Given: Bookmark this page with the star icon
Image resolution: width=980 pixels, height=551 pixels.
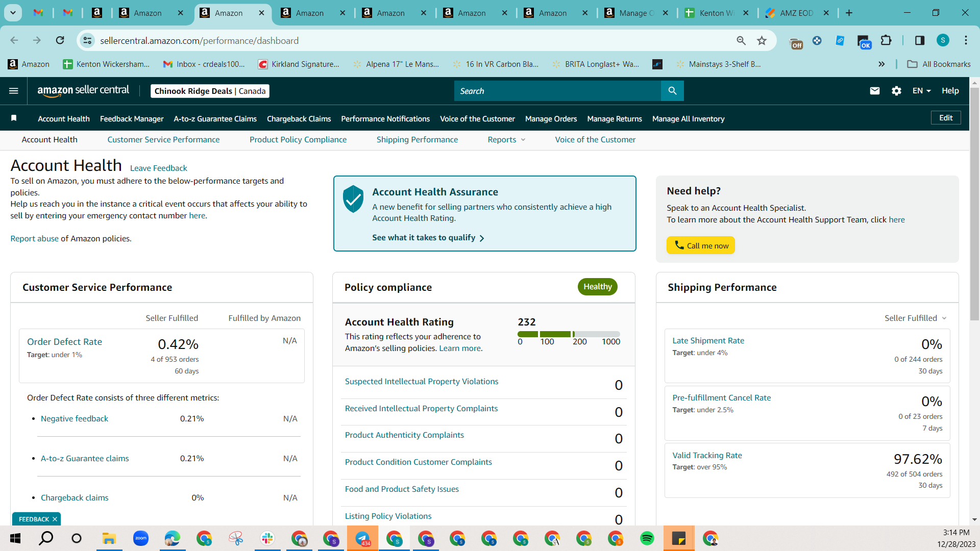Looking at the screenshot, I should 762,40.
